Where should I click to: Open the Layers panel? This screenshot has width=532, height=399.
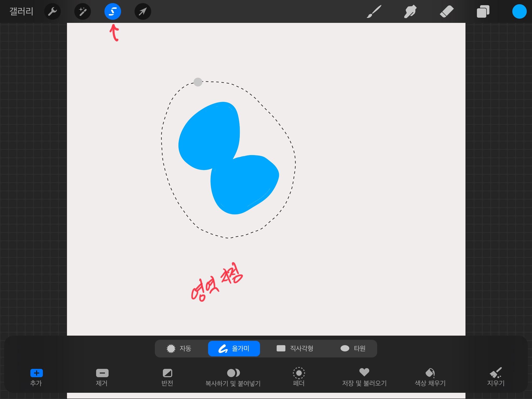coord(483,11)
